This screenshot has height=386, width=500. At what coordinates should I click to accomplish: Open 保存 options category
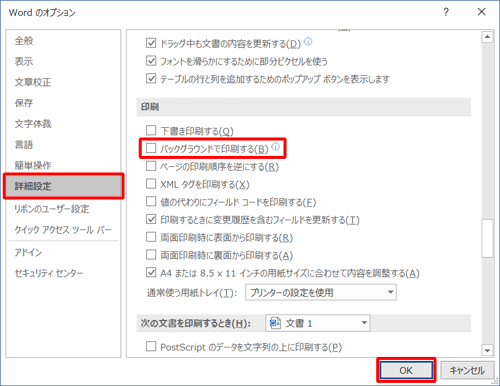(x=24, y=103)
